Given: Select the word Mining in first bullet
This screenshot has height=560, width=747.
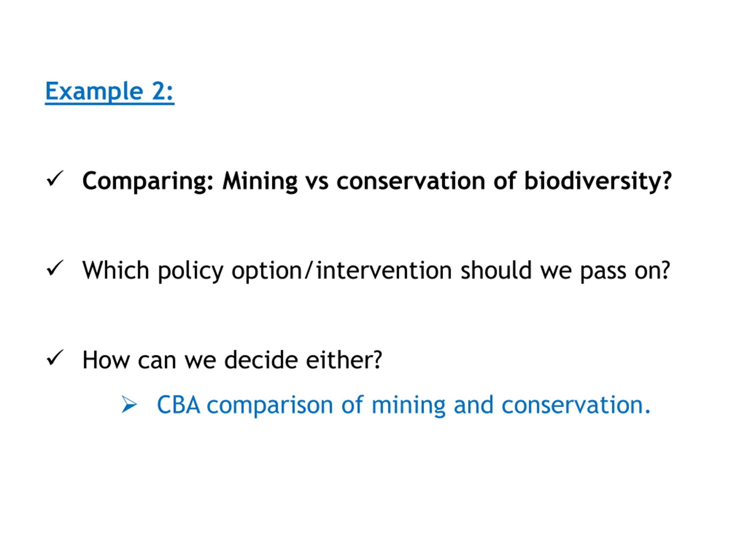Looking at the screenshot, I should point(260,182).
